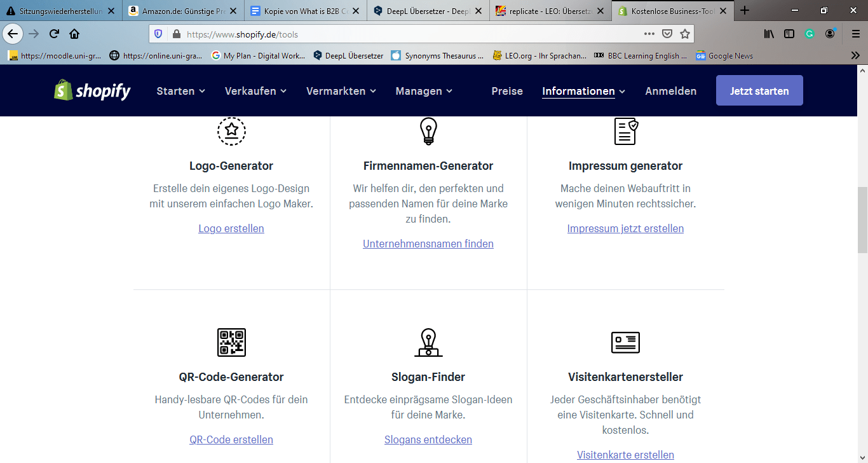The image size is (868, 463).
Task: Reload the page with the refresh icon
Action: click(54, 34)
